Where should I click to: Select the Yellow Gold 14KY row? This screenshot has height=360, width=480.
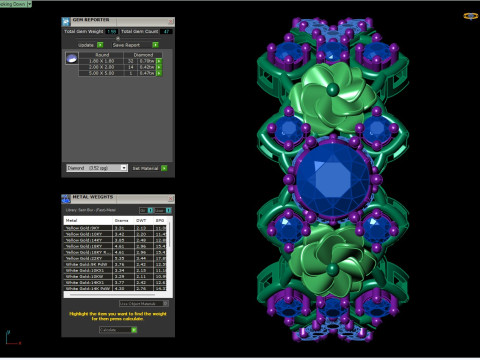point(115,240)
